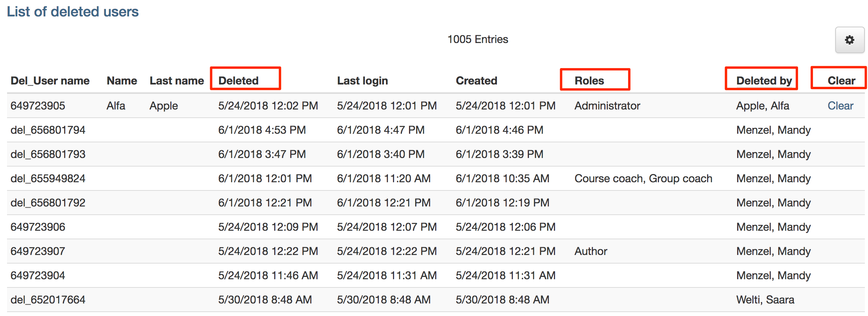The height and width of the screenshot is (316, 868).
Task: Select user del_655949824 with Course coach role
Action: coord(436,178)
